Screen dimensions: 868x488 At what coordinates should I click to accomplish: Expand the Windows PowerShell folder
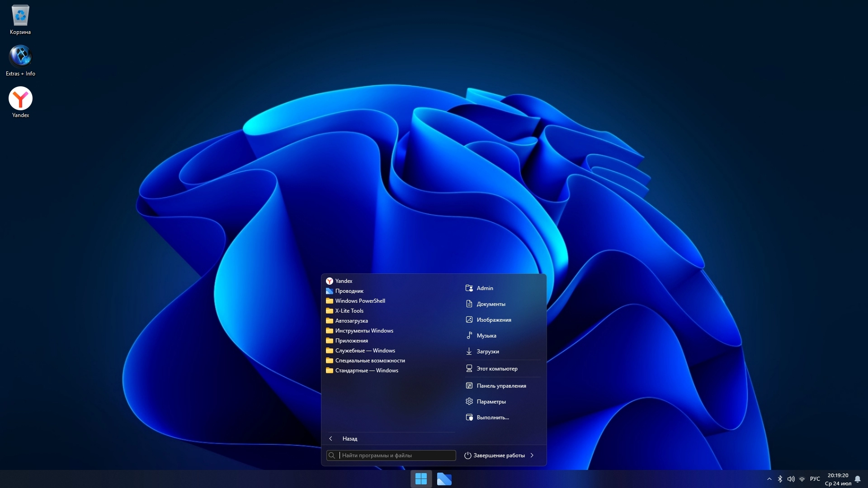pos(360,301)
